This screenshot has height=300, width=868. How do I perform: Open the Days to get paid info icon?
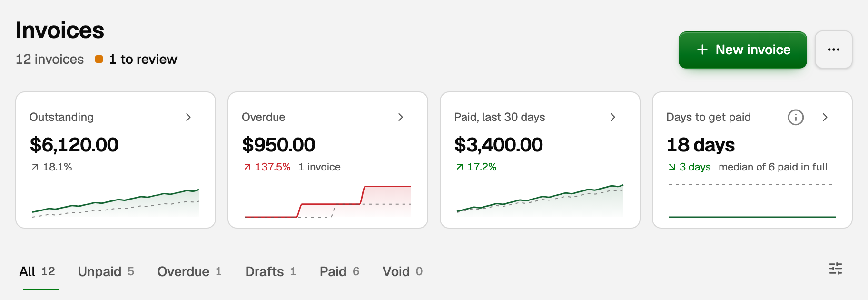(796, 117)
